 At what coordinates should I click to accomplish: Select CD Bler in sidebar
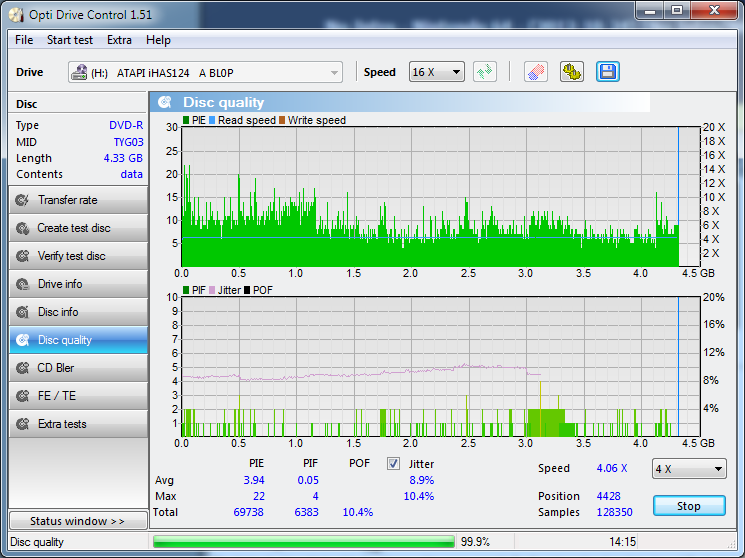coord(78,368)
